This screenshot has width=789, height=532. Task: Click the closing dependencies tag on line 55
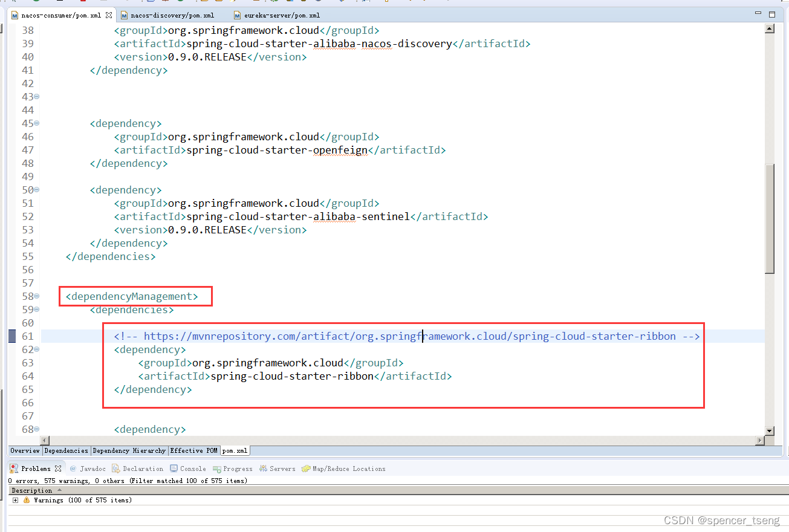pos(111,256)
